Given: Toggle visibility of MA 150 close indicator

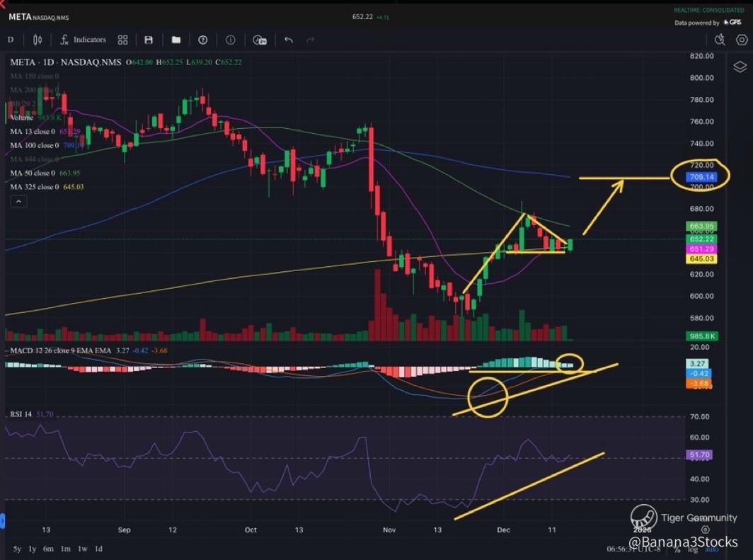Looking at the screenshot, I should coord(34,76).
